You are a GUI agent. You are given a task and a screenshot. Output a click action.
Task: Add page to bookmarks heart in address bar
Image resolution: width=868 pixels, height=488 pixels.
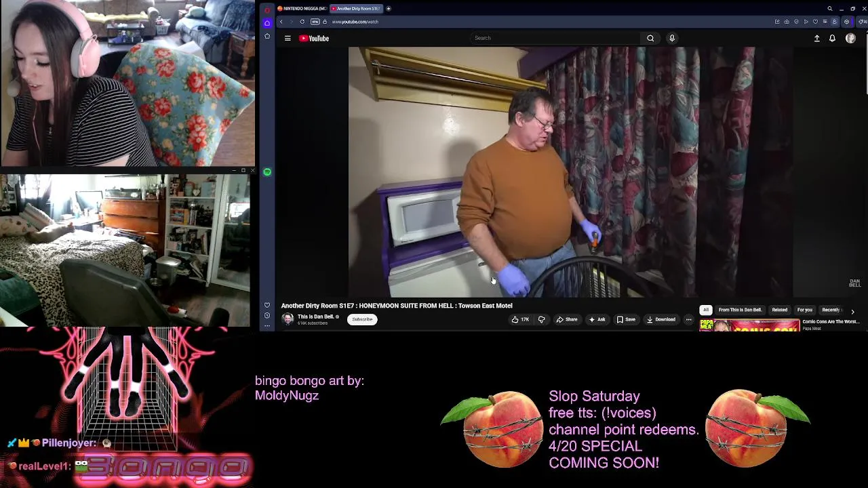(815, 22)
